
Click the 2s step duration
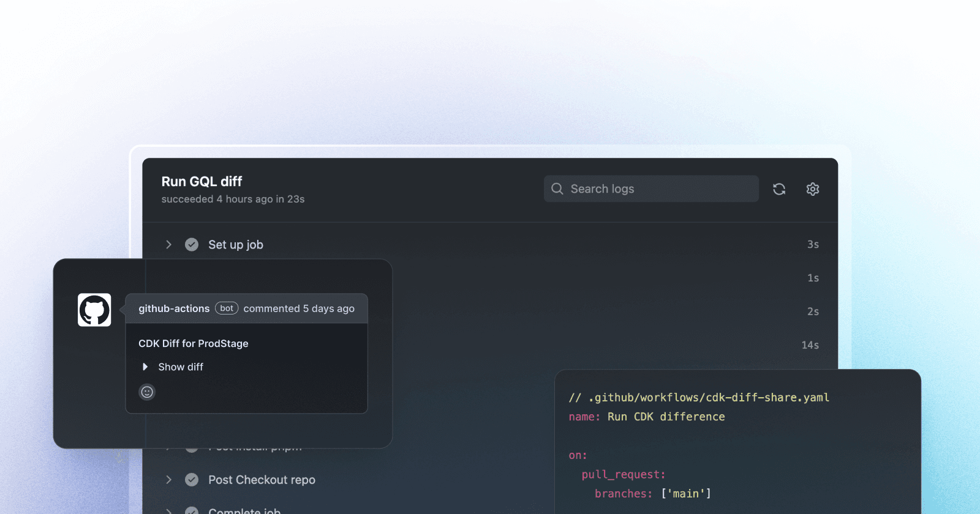813,312
